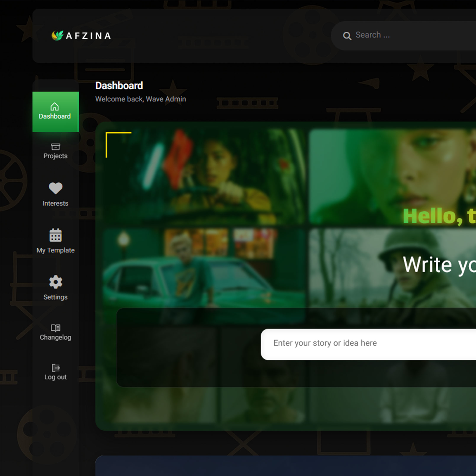Click the Afzina leaf logo icon
Screen dimensions: 476x476
[57, 36]
